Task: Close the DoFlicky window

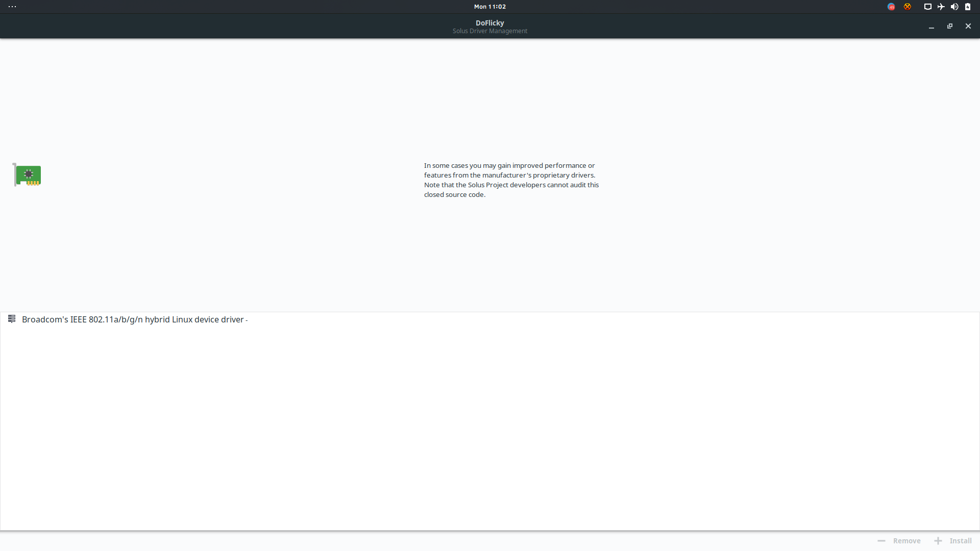Action: (968, 26)
